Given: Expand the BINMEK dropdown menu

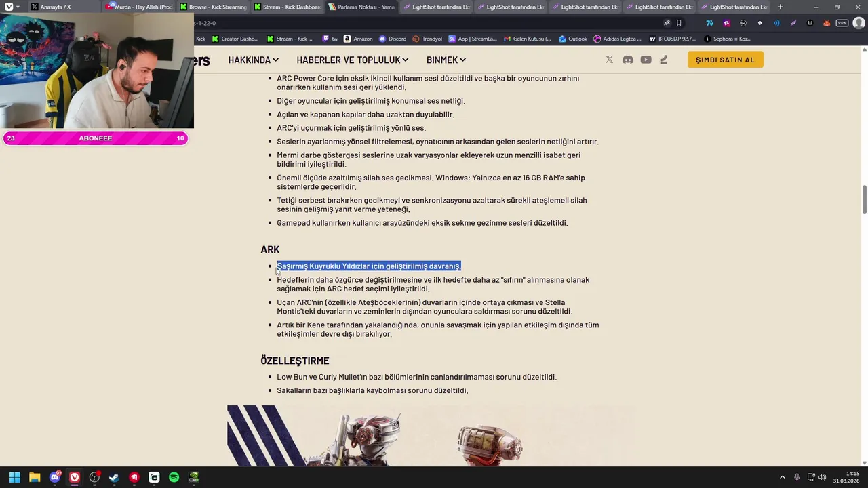Looking at the screenshot, I should pos(446,60).
